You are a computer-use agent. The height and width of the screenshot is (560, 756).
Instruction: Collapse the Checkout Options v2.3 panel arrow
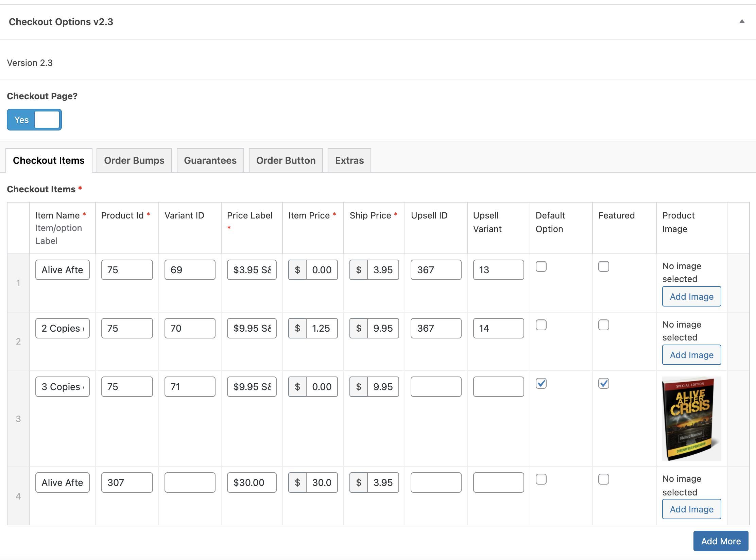pos(742,21)
